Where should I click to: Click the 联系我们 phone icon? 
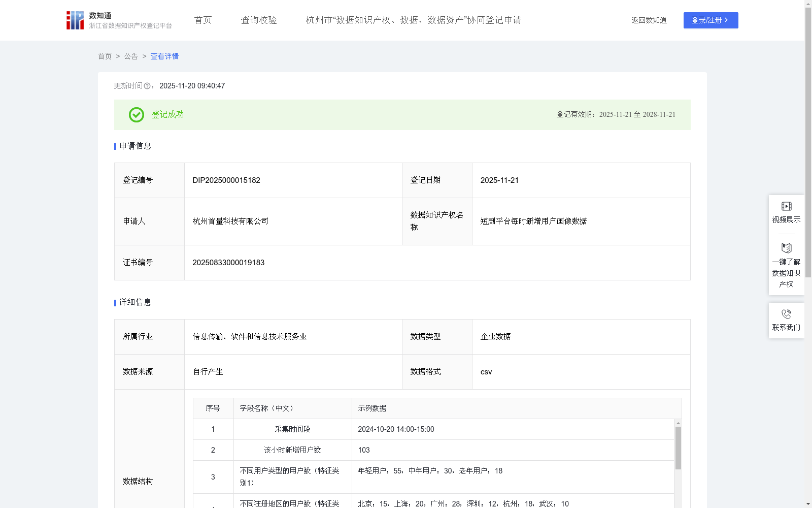tap(786, 314)
